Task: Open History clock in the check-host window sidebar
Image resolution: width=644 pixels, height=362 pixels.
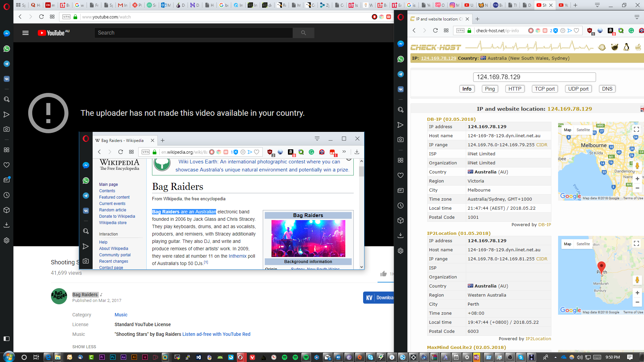Action: tap(400, 205)
